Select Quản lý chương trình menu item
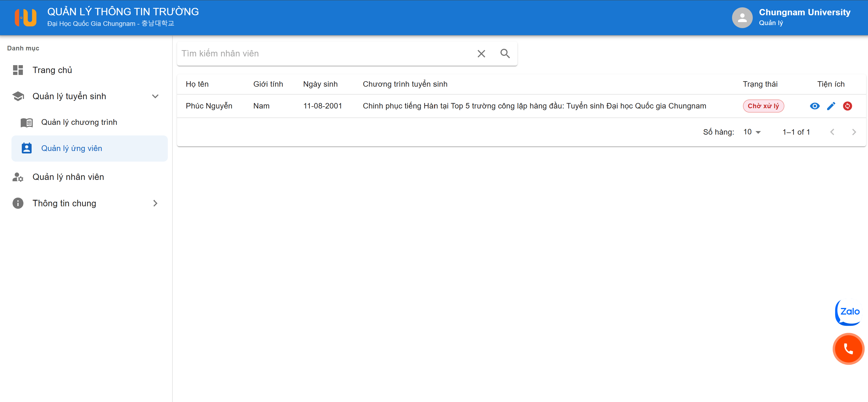The height and width of the screenshot is (402, 868). coord(79,122)
